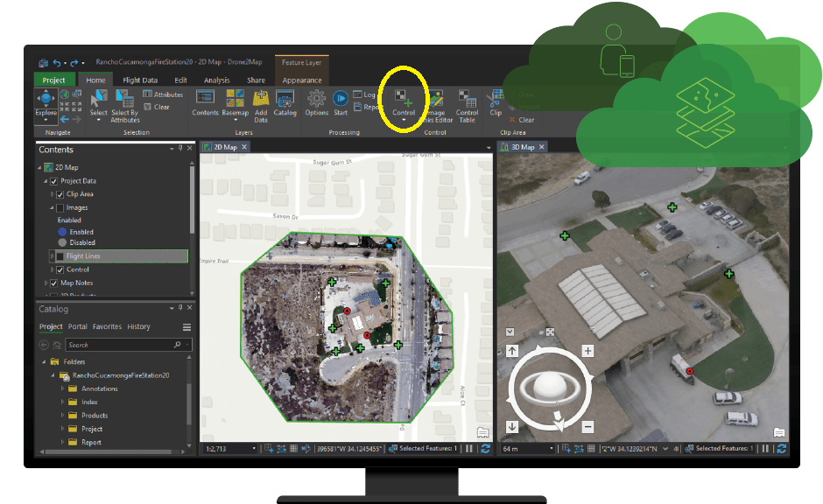
Task: Close the 2D Map tab
Action: click(244, 147)
